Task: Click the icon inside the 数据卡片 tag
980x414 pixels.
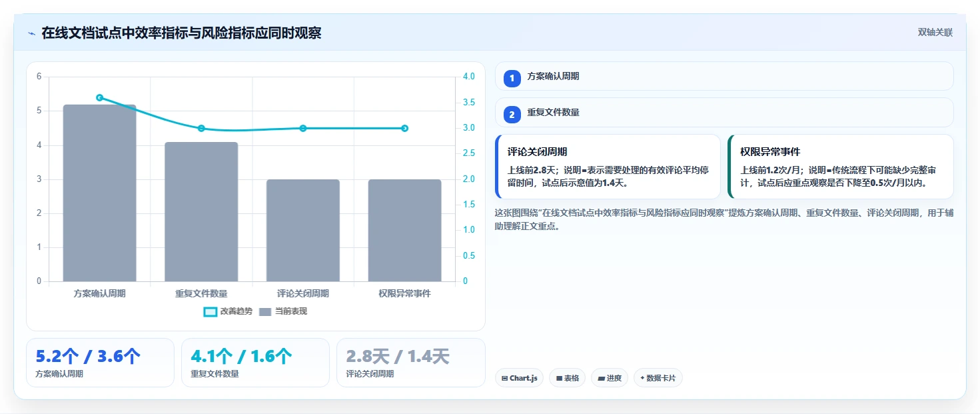Action: click(x=642, y=378)
